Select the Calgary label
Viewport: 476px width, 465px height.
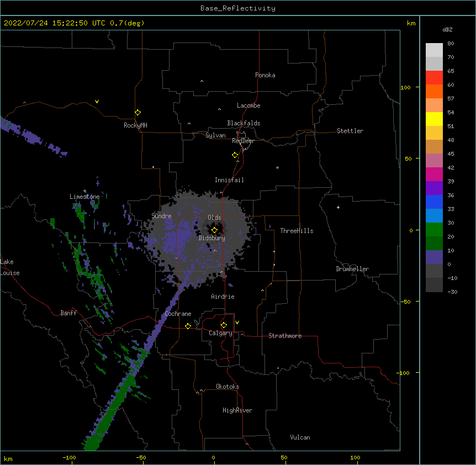pos(220,333)
